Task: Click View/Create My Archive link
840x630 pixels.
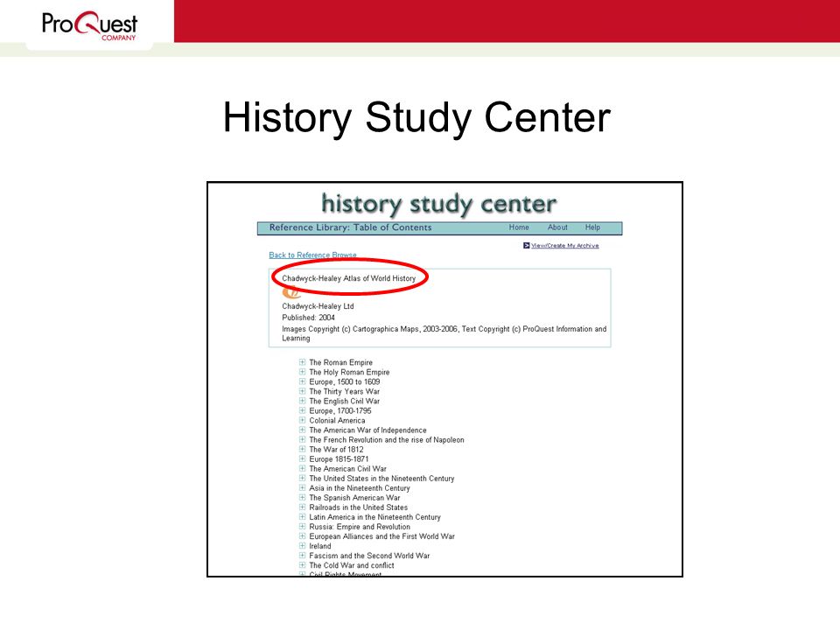Action: pyautogui.click(x=564, y=245)
